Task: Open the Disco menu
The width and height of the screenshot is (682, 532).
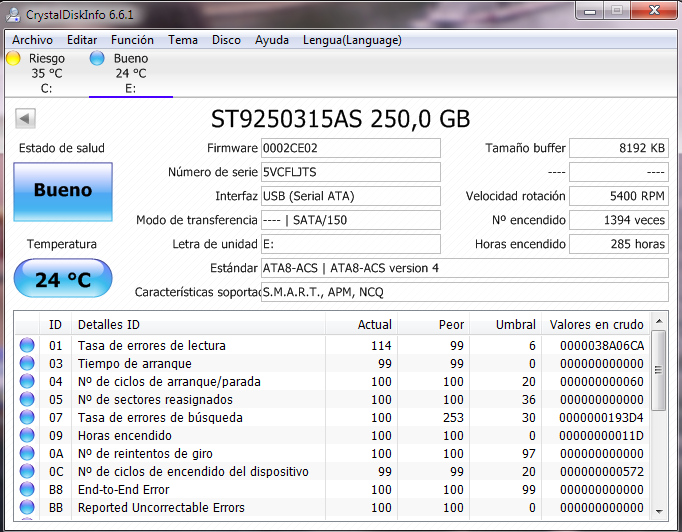Action: pos(226,40)
